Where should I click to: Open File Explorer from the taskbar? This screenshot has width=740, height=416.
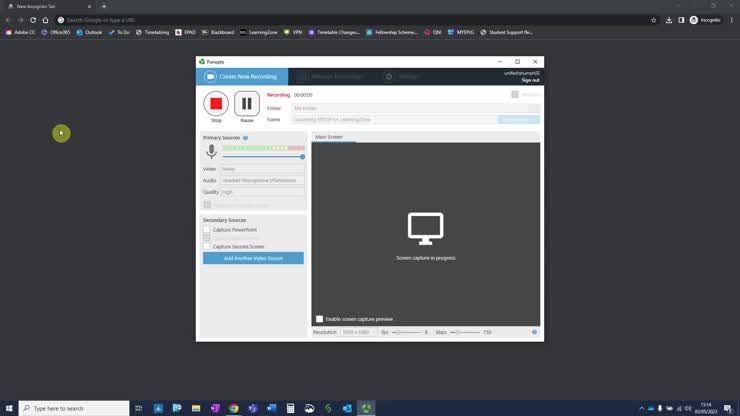coord(196,408)
